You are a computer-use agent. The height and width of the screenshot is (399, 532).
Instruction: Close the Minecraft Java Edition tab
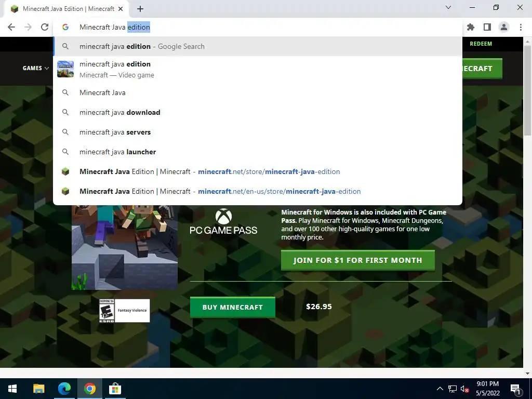(121, 9)
